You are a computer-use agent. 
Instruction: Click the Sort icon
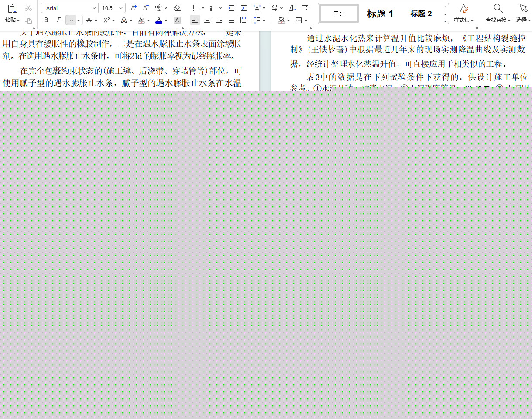[x=292, y=7]
